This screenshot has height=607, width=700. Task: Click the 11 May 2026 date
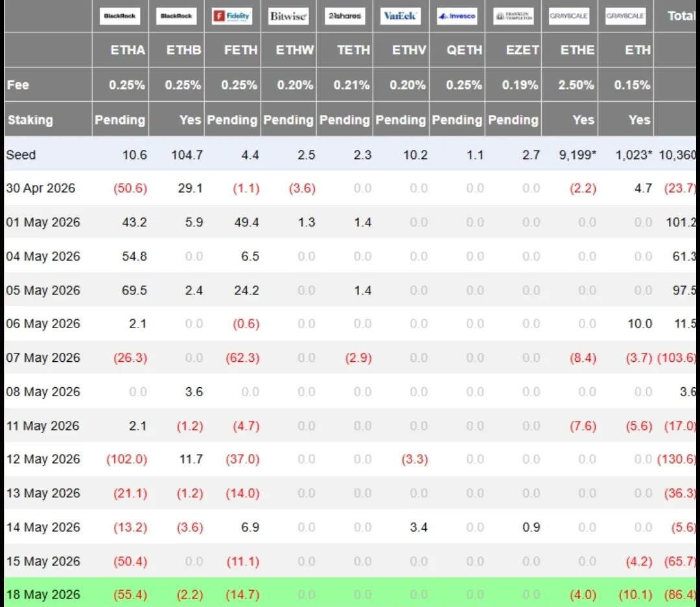coord(42,425)
